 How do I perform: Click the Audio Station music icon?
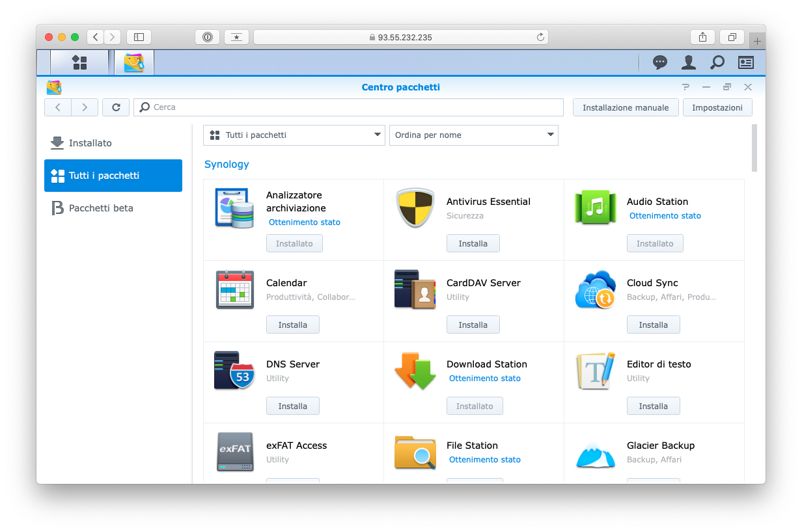click(x=596, y=207)
